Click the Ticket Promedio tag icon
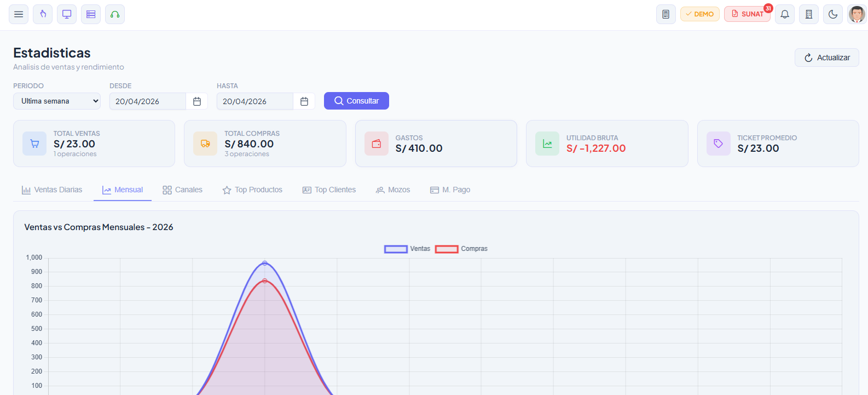868x395 pixels. pyautogui.click(x=719, y=144)
